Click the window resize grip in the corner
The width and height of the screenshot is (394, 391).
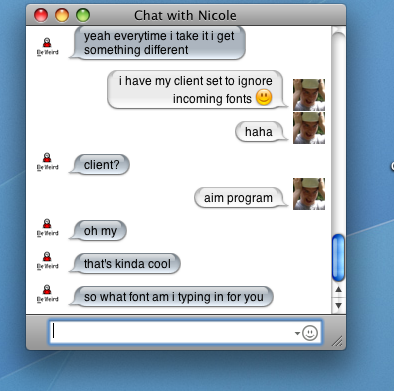coord(337,341)
